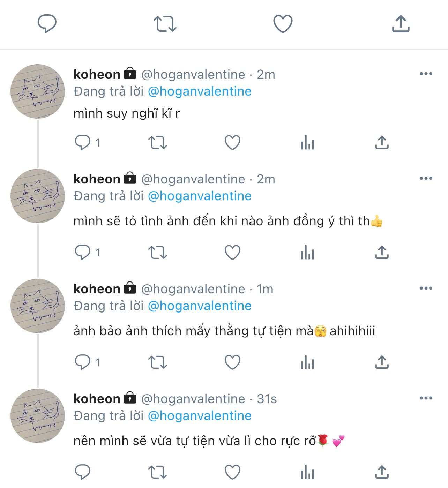448x488 pixels.
Task: Like the main tweet at top
Action: (x=283, y=24)
